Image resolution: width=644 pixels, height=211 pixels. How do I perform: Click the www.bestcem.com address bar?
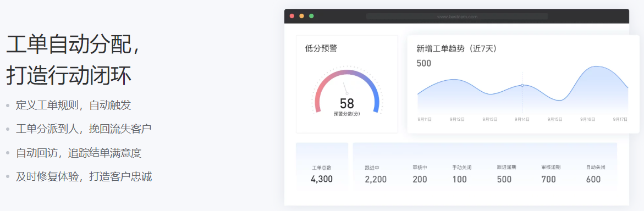[456, 16]
